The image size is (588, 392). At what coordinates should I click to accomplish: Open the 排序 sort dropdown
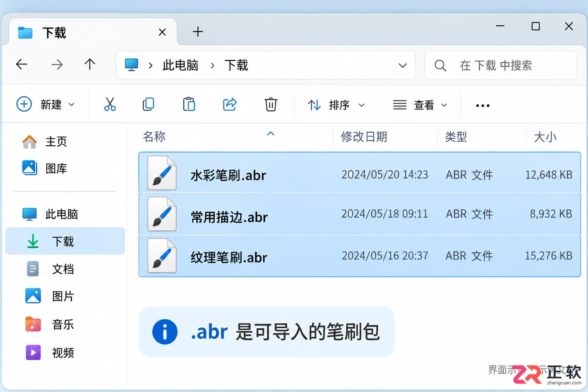tap(336, 105)
